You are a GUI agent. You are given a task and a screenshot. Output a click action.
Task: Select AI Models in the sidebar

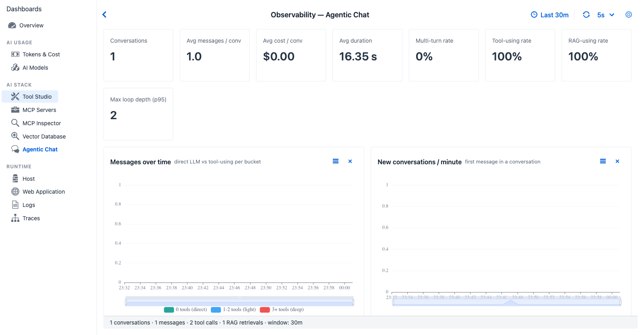pyautogui.click(x=35, y=68)
